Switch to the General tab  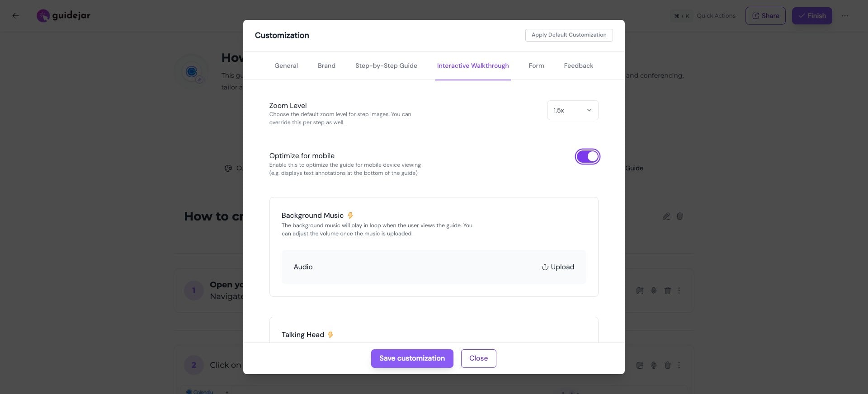[286, 66]
